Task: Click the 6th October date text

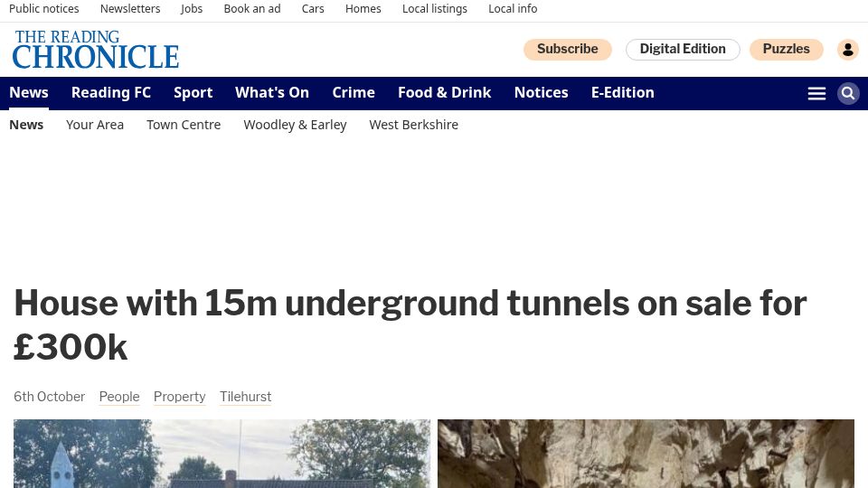Action: [x=49, y=397]
